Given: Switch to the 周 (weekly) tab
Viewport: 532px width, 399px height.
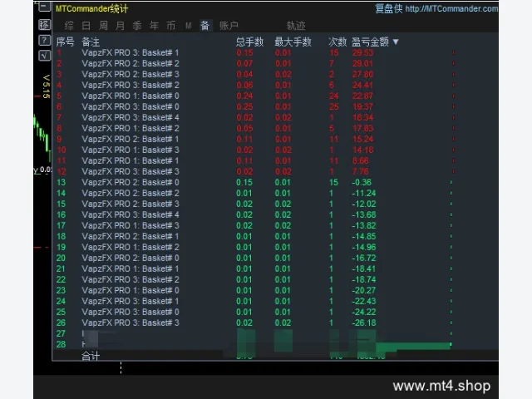Looking at the screenshot, I should click(x=103, y=26).
